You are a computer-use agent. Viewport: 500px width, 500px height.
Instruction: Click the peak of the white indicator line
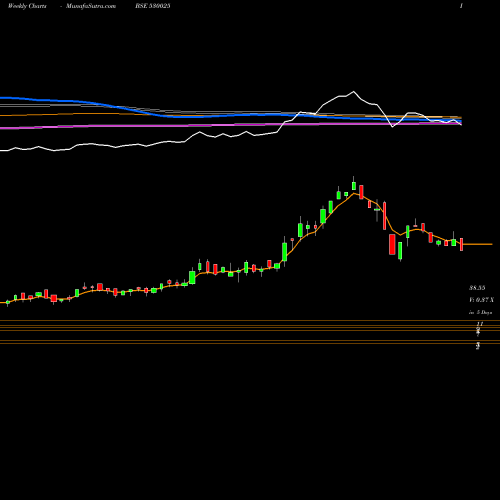point(353,91)
